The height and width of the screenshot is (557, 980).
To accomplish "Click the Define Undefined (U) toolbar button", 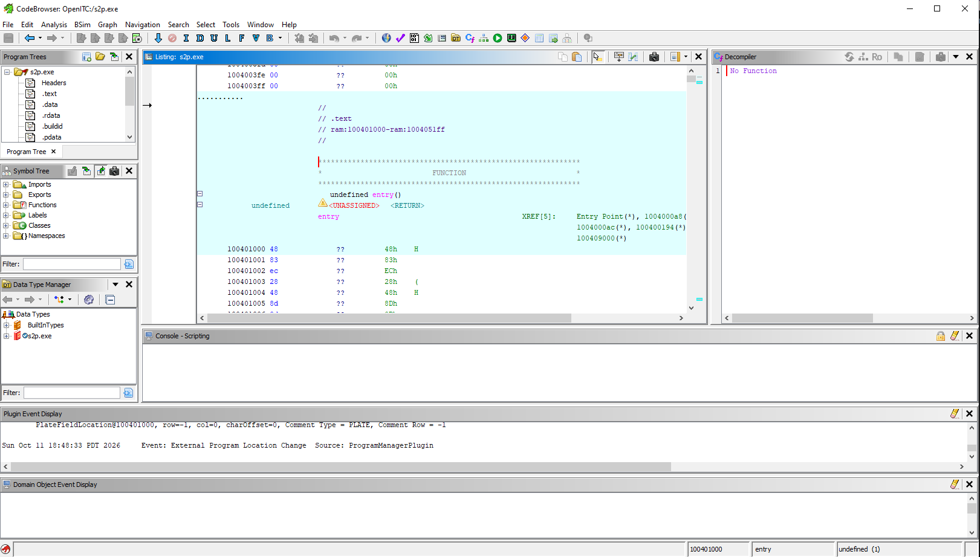I will [x=213, y=38].
